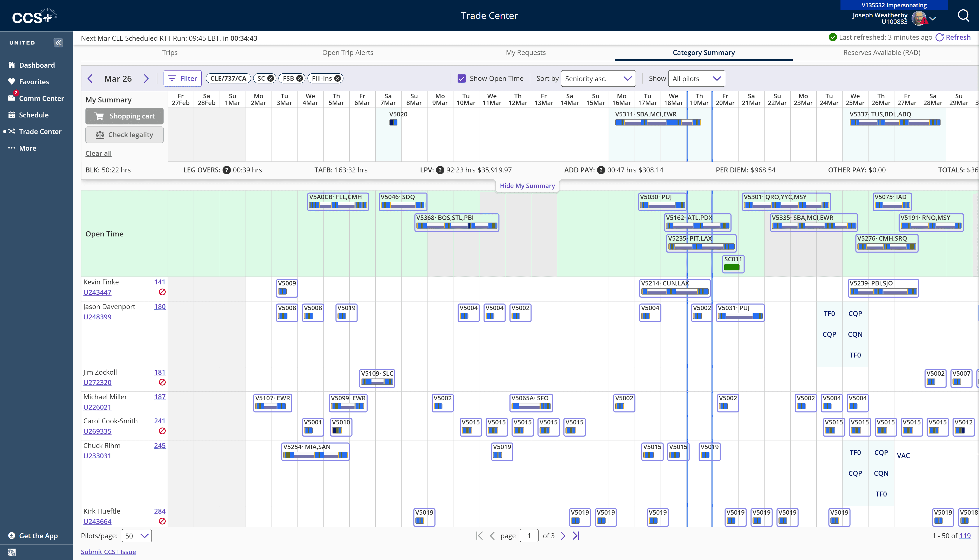Type a page number in the page field
This screenshot has width=979, height=560.
tap(529, 535)
